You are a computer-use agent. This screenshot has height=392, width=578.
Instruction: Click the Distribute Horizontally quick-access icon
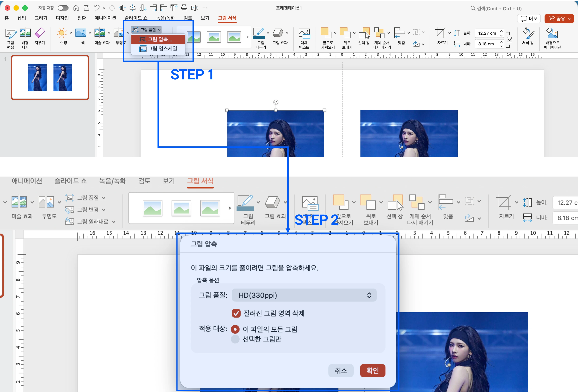pyautogui.click(x=194, y=8)
